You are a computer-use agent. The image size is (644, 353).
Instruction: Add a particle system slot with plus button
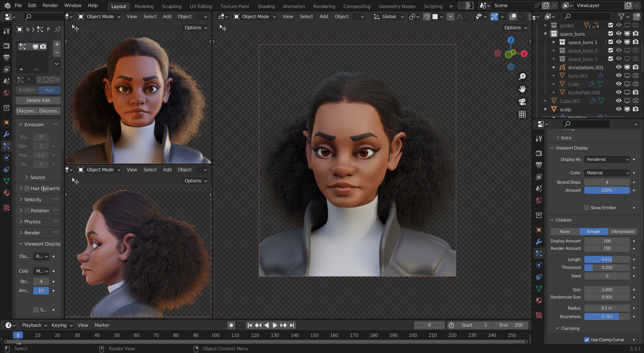point(57,44)
